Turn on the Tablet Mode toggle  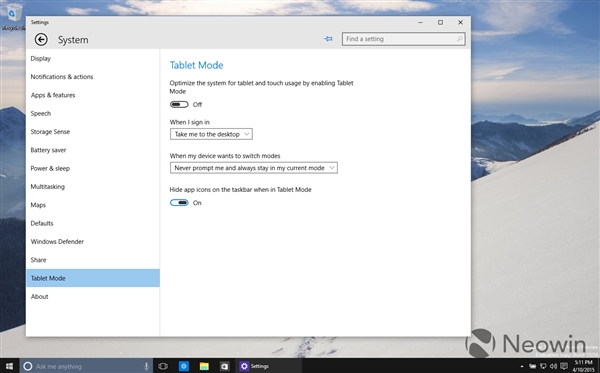pyautogui.click(x=179, y=104)
